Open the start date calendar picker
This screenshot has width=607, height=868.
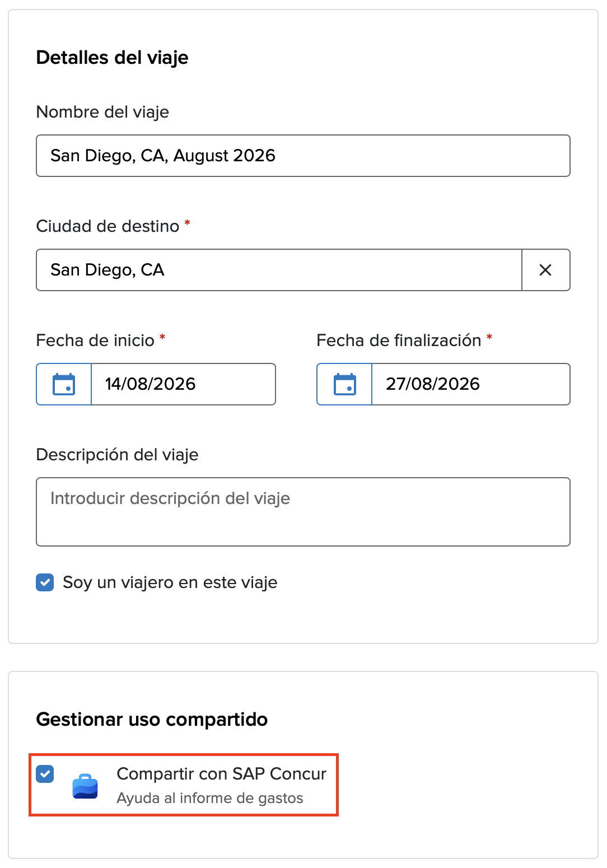[x=64, y=384]
